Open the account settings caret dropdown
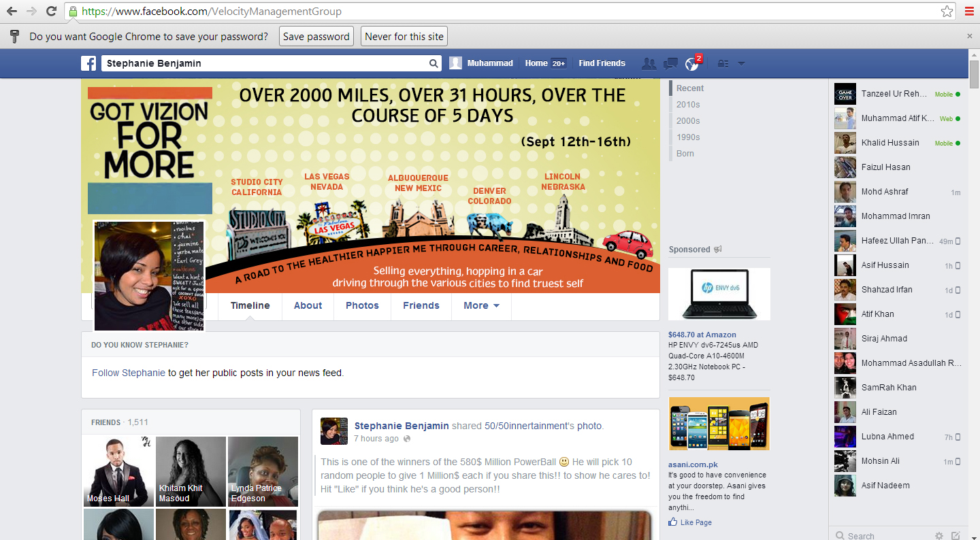The width and height of the screenshot is (980, 540). click(741, 63)
